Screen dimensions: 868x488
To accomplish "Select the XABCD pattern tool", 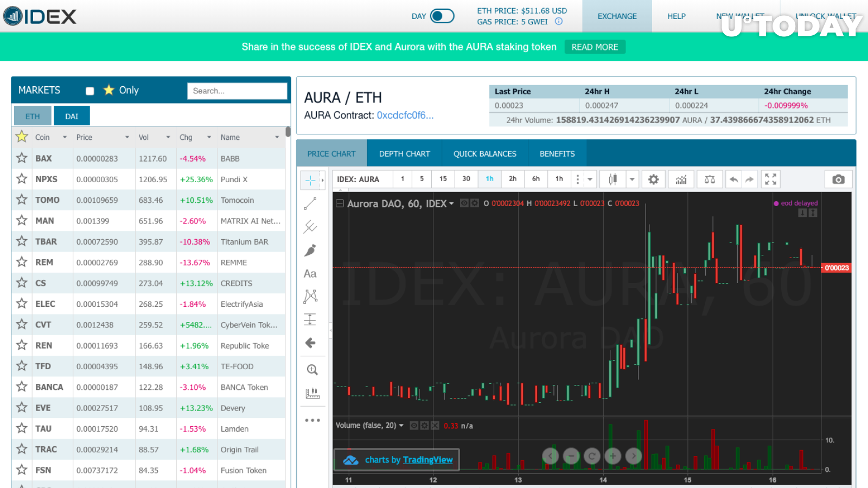I will pyautogui.click(x=310, y=296).
